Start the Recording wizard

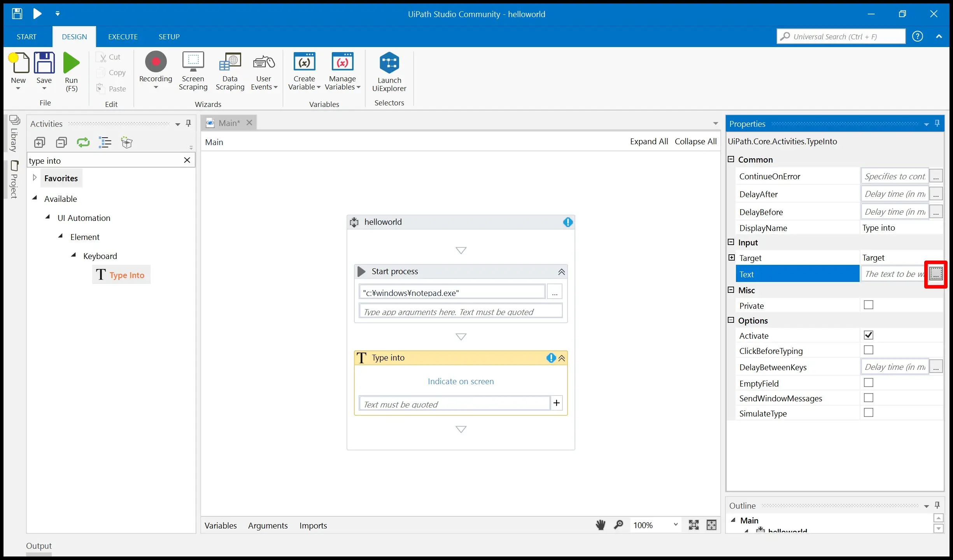(x=156, y=71)
